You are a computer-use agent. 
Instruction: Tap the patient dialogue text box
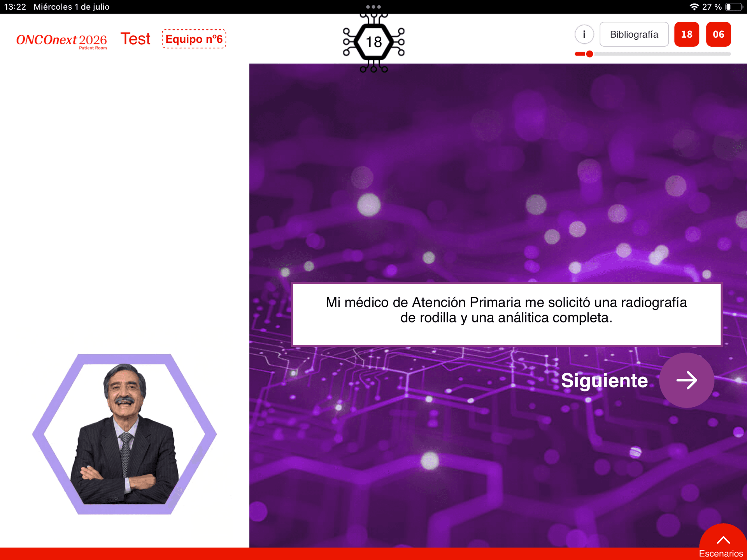(507, 314)
